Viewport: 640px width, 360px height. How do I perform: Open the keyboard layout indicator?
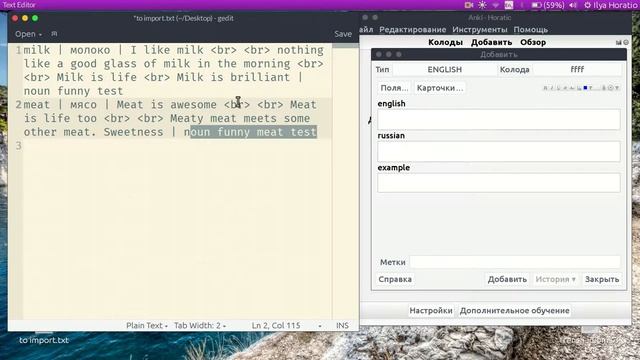click(509, 5)
